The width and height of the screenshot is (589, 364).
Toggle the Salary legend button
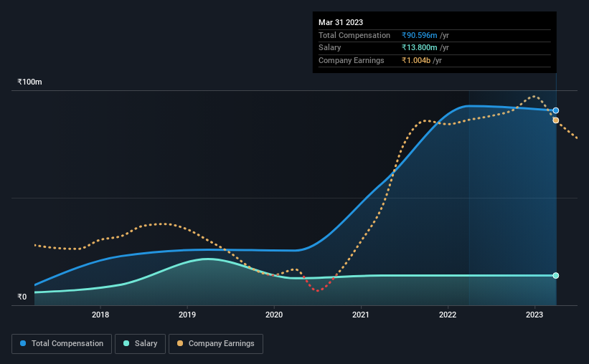[x=140, y=344]
